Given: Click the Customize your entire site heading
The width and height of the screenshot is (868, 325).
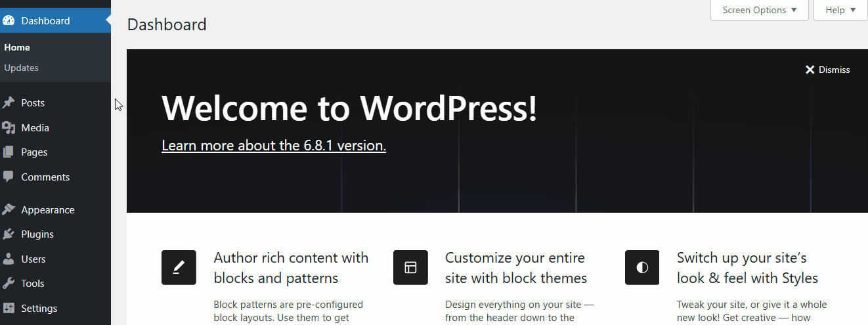Looking at the screenshot, I should pos(516,268).
